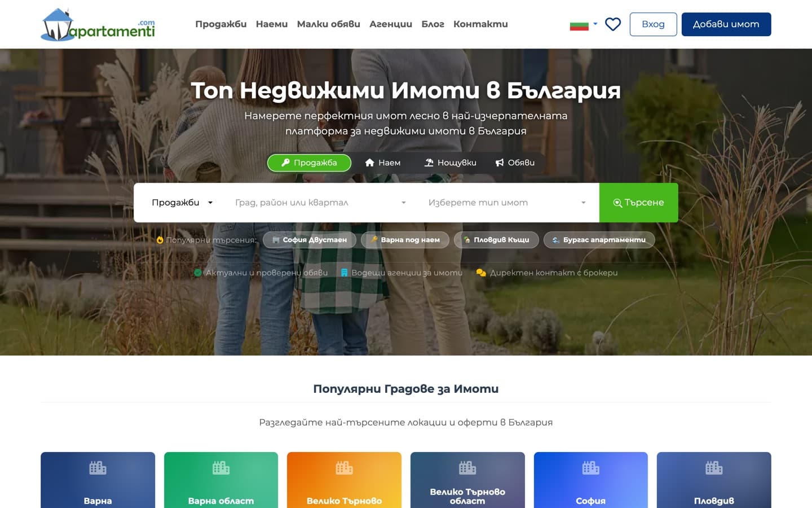Open favorites via the heart icon
Image resolution: width=812 pixels, height=508 pixels.
(x=613, y=24)
